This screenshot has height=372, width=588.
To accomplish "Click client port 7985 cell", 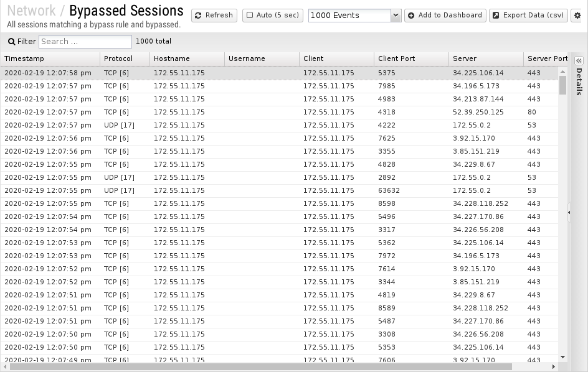I will 411,86.
